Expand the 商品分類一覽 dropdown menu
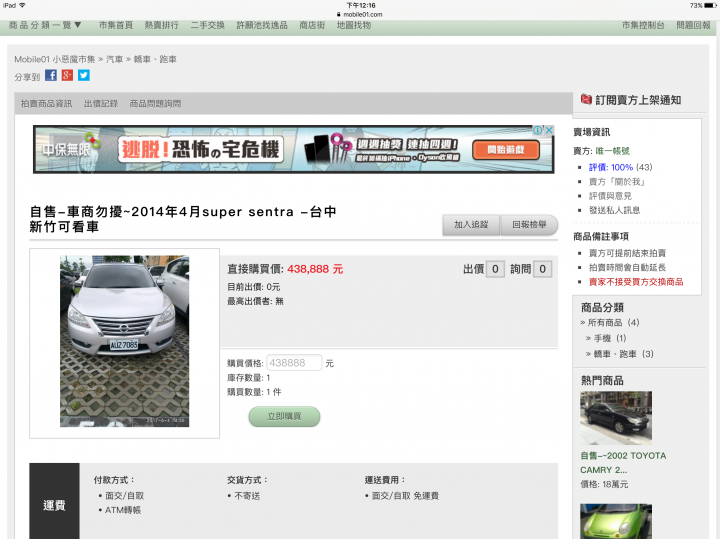Image resolution: width=720 pixels, height=539 pixels. point(45,25)
